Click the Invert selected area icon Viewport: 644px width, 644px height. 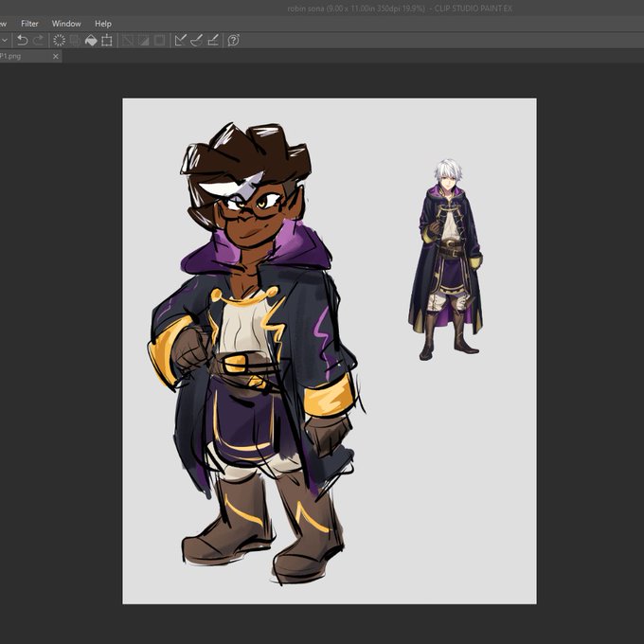(143, 40)
